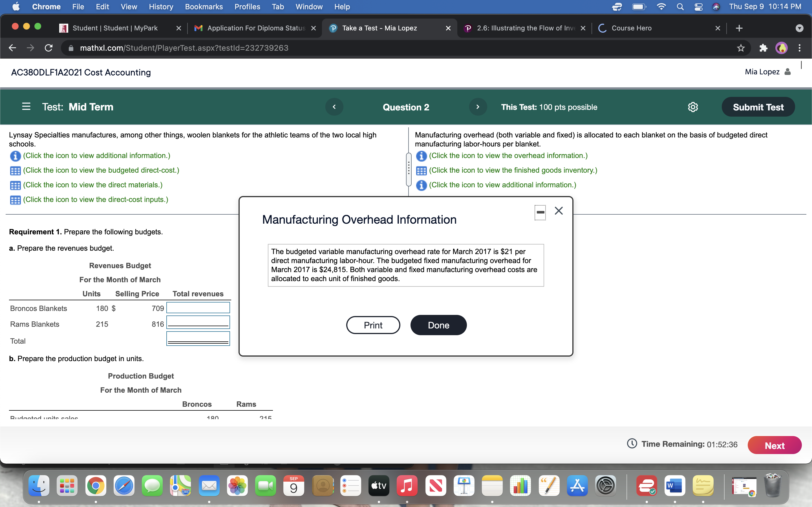The height and width of the screenshot is (507, 812).
Task: Open the Bookmarks menu
Action: point(204,7)
